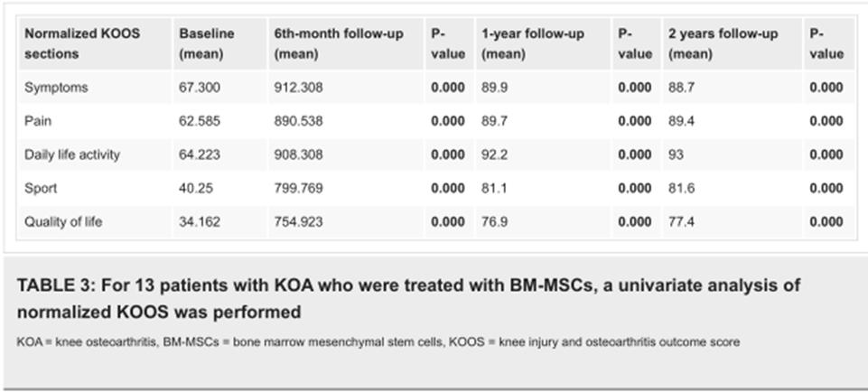
Task: Click the Quality of life 6th-month value 754.923
Action: (x=298, y=221)
